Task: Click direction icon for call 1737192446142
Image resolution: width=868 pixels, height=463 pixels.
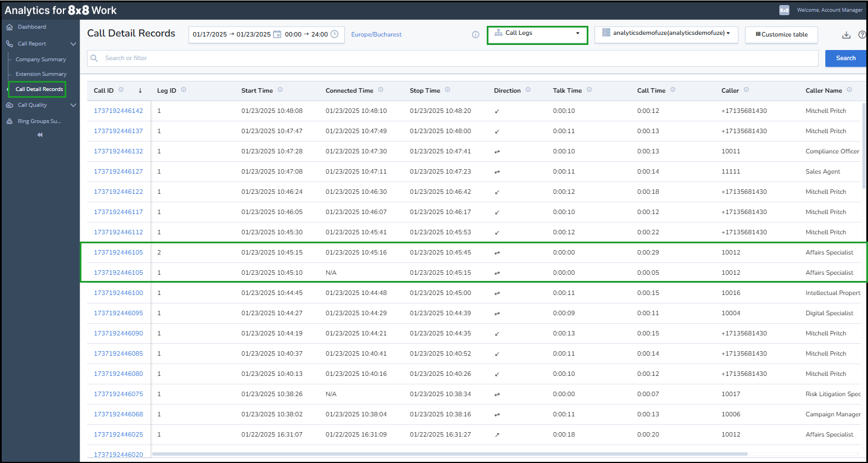Action: [497, 111]
